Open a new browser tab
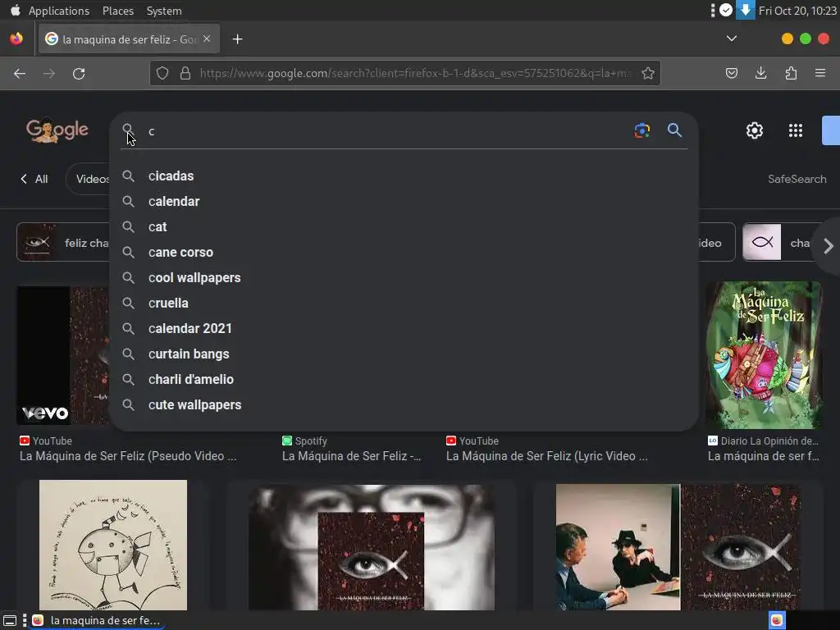This screenshot has height=630, width=840. [x=237, y=39]
